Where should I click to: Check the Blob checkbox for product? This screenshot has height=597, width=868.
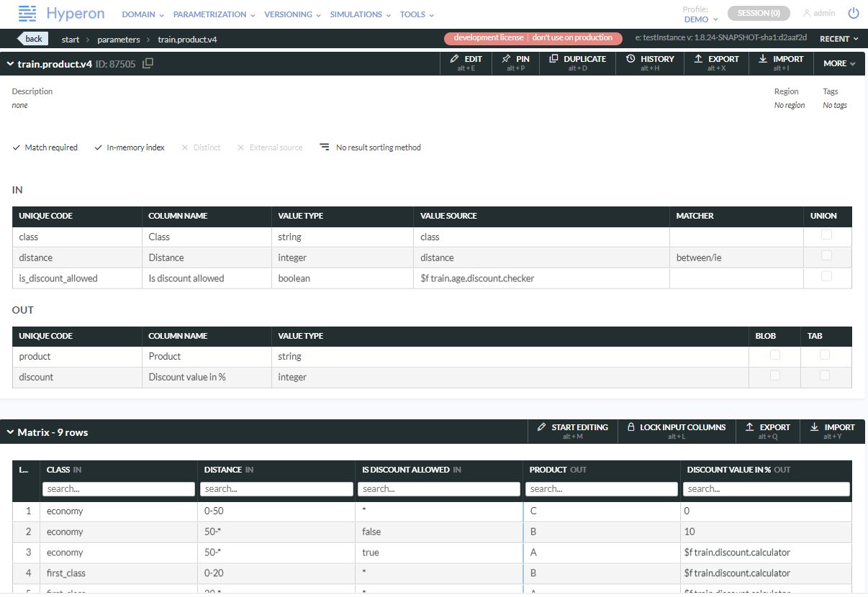[774, 355]
